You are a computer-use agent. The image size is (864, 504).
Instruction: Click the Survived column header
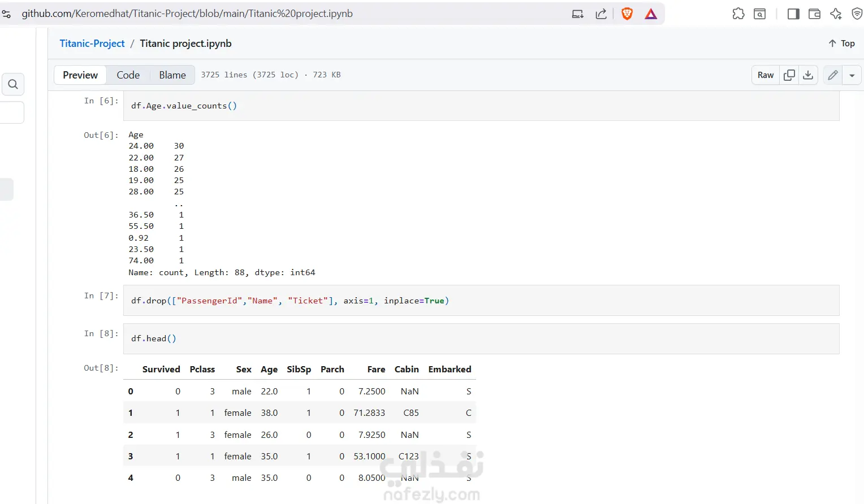point(161,370)
